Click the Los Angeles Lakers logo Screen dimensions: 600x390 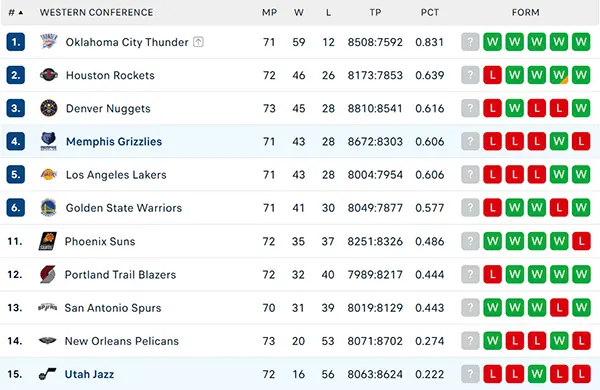(x=49, y=175)
